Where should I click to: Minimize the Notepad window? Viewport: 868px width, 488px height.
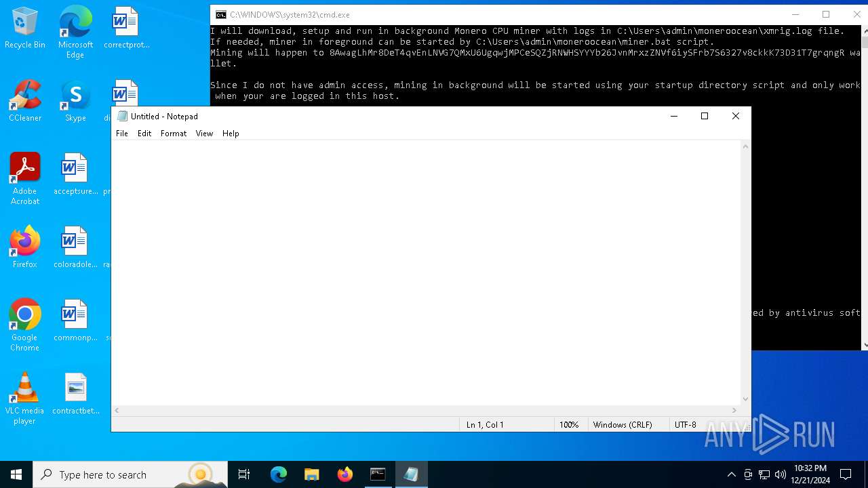click(x=674, y=116)
